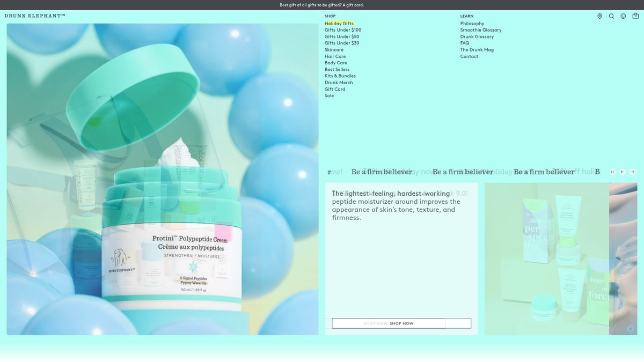Click the Drunk Elephant logo
Screen dimensions: 644x362
[35, 16]
